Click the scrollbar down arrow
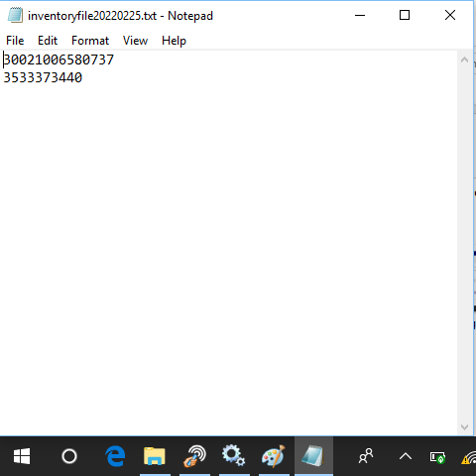The image size is (476, 476). tap(464, 427)
